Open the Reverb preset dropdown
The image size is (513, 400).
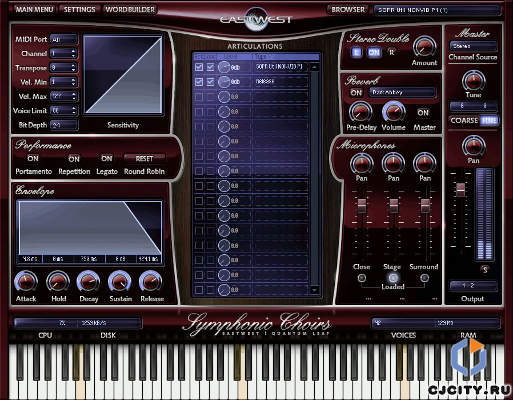(x=402, y=92)
